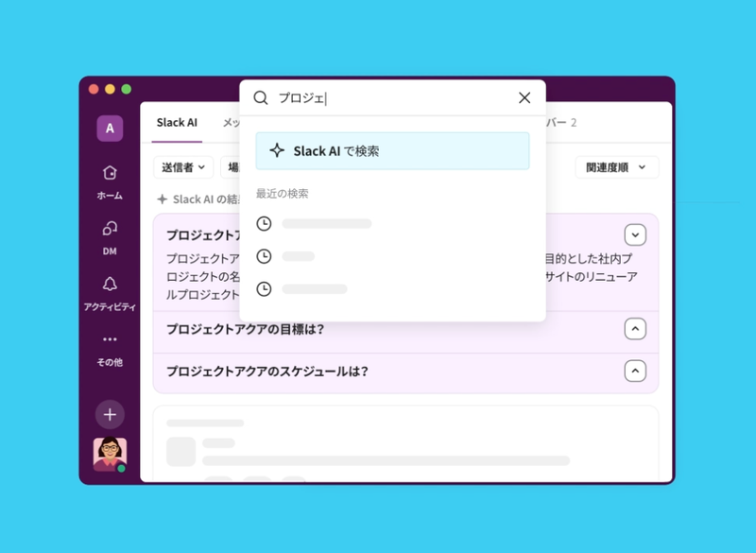The image size is (756, 553).
Task: Collapse プロジェクトアクアのスケジュールは? with its chevron
Action: 634,371
